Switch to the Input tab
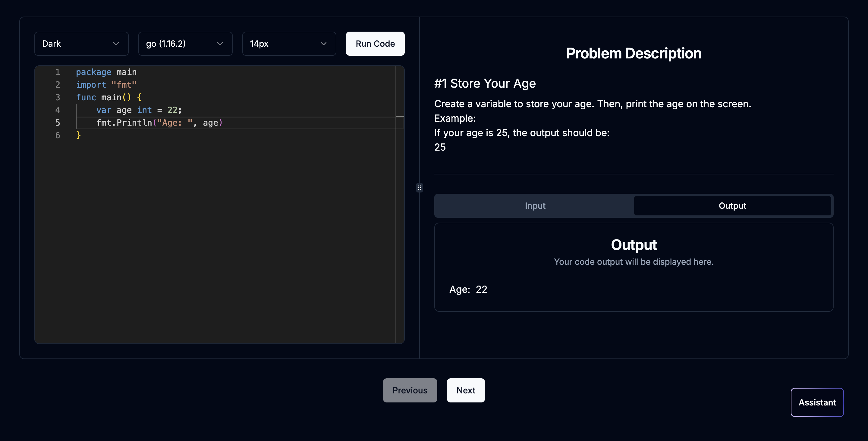 click(x=535, y=205)
